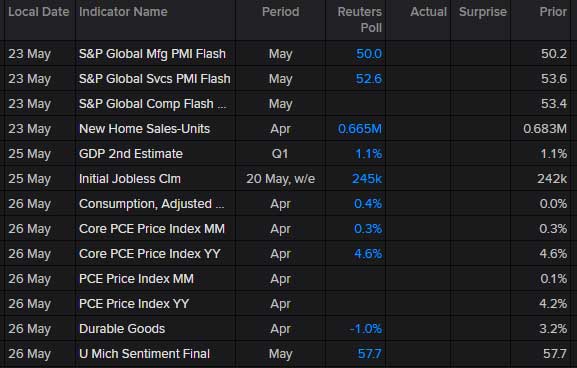Click the Apr period for New Home Sales
The width and height of the screenshot is (577, 368).
(x=280, y=129)
